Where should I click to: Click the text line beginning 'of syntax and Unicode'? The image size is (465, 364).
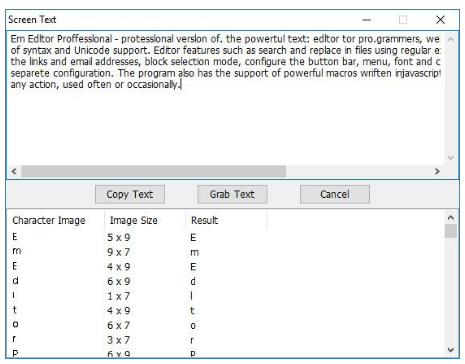pos(225,50)
